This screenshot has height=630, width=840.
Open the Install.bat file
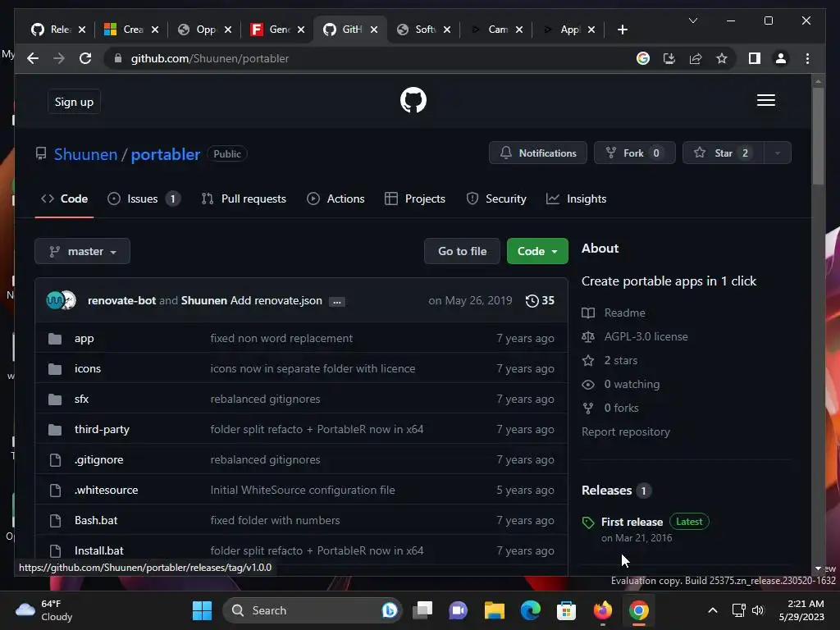(x=99, y=550)
